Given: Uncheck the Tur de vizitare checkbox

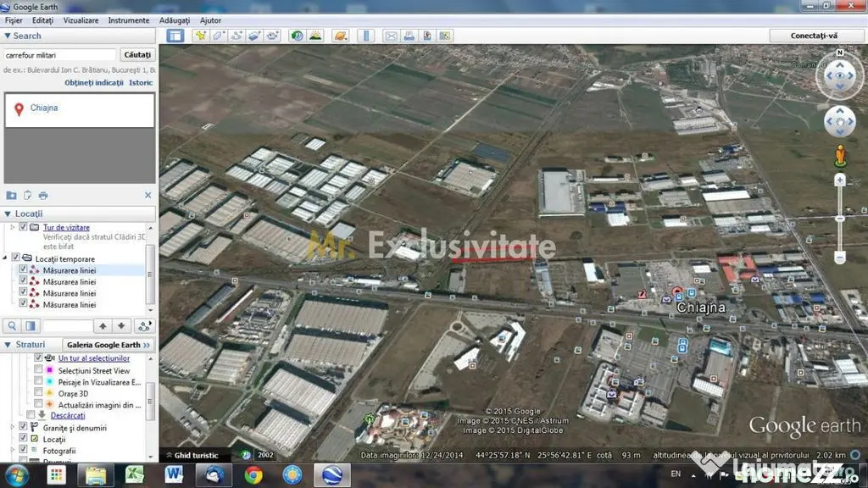Looking at the screenshot, I should pos(23,227).
